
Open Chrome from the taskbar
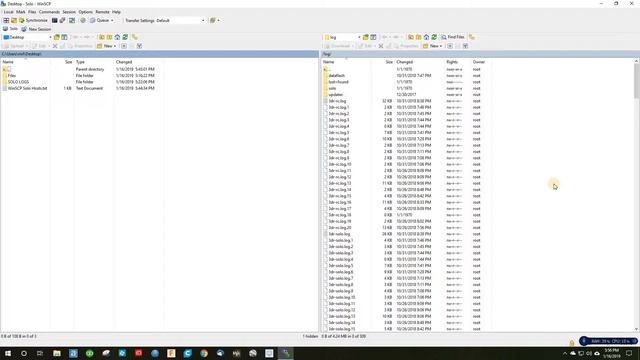tap(204, 353)
